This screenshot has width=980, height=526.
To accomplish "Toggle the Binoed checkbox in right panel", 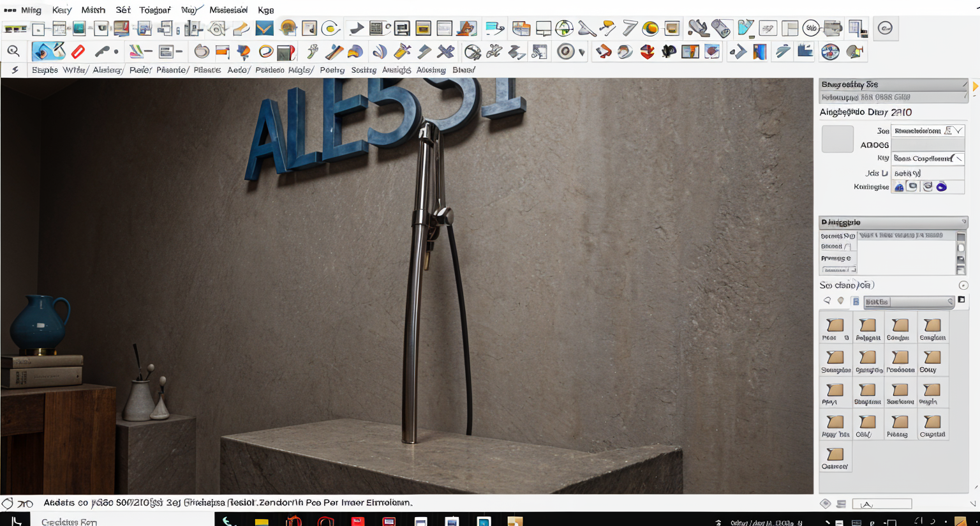I will point(847,246).
